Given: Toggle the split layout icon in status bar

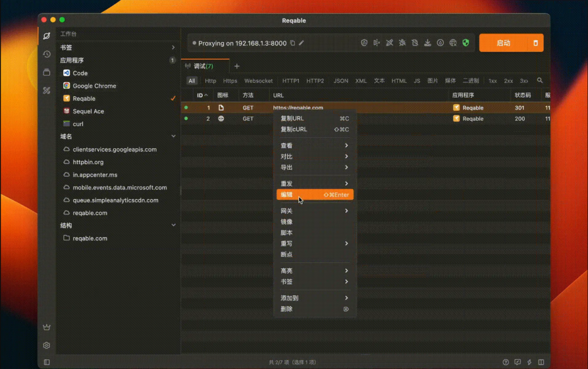Looking at the screenshot, I should 541,362.
